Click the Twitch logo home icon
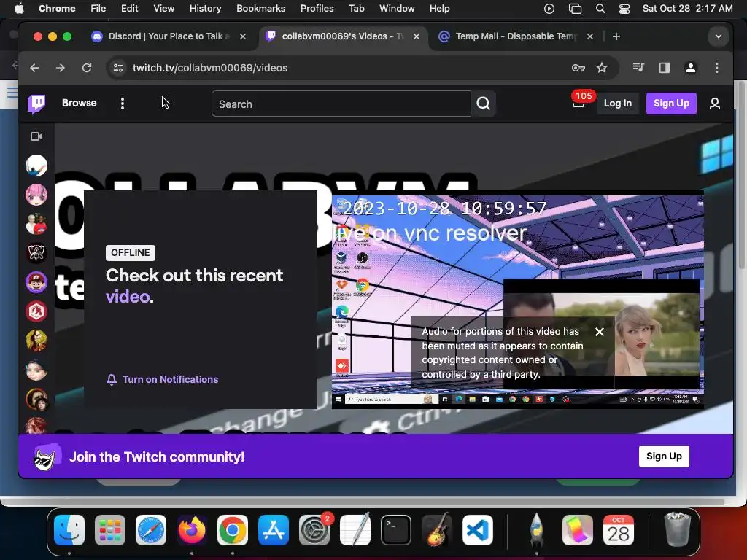Viewport: 747px width, 560px height. (x=36, y=104)
